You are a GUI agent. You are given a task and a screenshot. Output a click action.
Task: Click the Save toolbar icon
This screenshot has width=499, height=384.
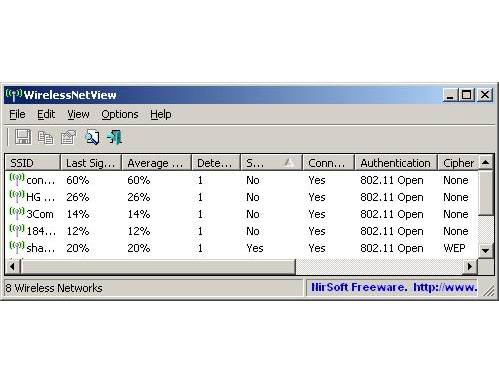click(x=23, y=137)
